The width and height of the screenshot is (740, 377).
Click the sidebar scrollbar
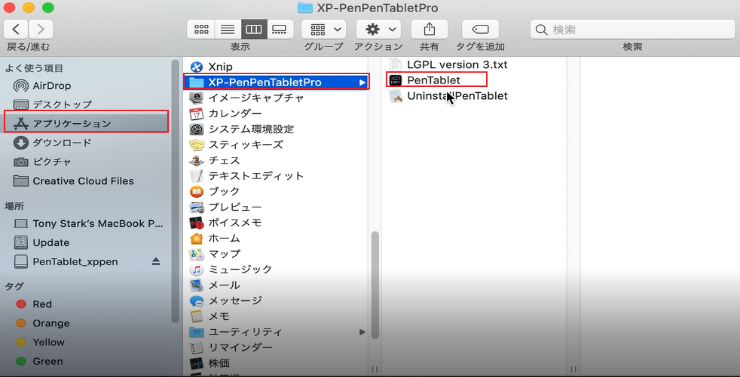point(176,191)
